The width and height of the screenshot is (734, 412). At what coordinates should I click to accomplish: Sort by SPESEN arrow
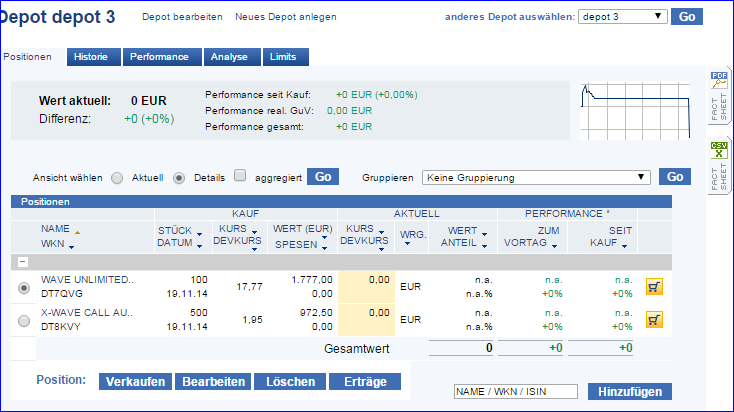pyautogui.click(x=324, y=248)
